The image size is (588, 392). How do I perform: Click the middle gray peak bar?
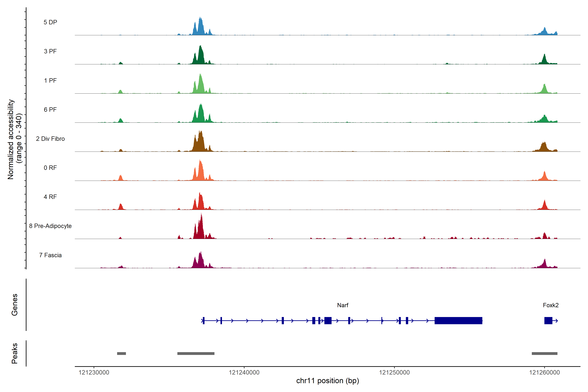196,353
